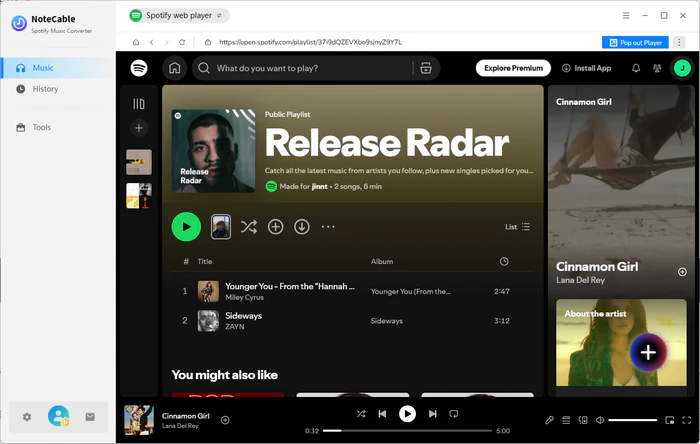Image resolution: width=700 pixels, height=444 pixels.
Task: Open NoteCable settings gear
Action: click(x=27, y=417)
